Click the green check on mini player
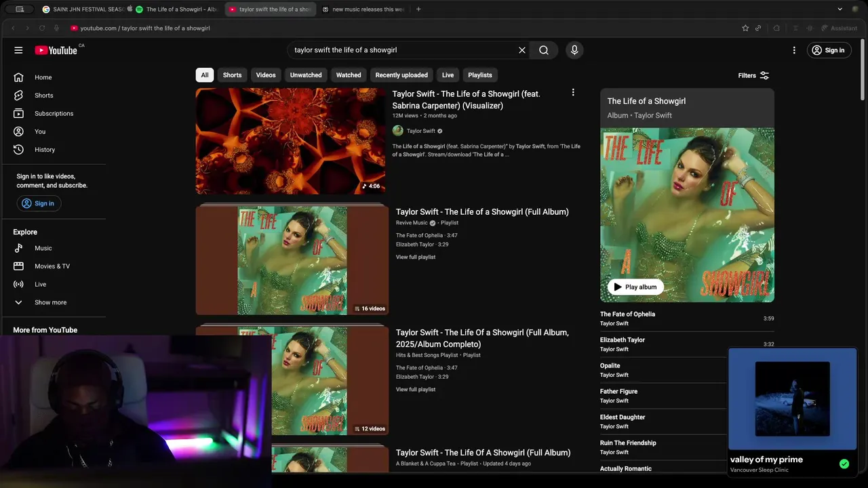Screen dimensions: 868x488 844,464
